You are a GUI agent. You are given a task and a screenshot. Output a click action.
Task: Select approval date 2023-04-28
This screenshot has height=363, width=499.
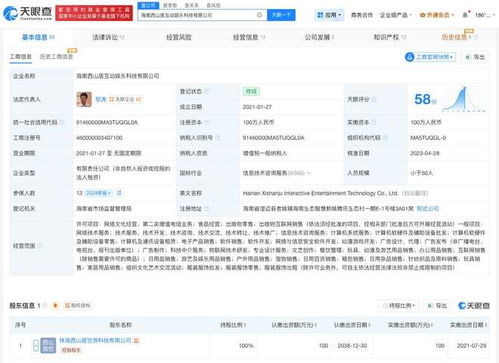point(425,153)
